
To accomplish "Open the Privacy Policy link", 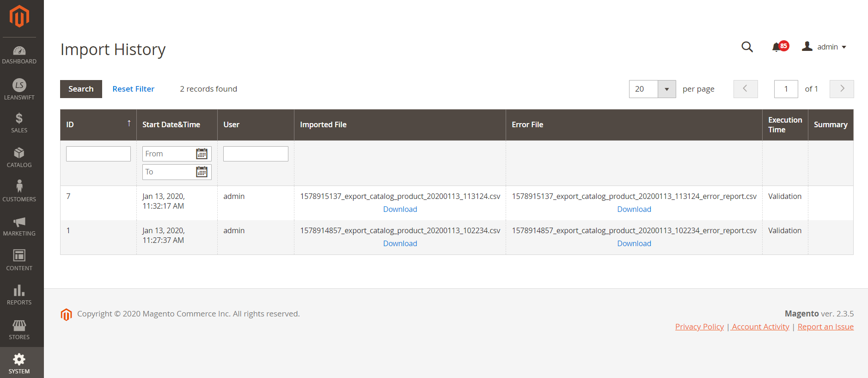I will click(699, 327).
